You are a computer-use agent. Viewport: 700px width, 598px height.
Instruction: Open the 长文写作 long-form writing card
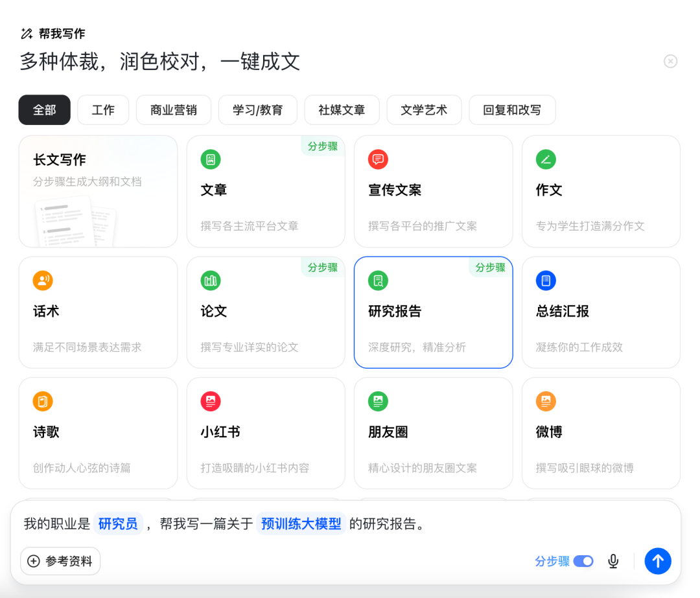tap(98, 191)
